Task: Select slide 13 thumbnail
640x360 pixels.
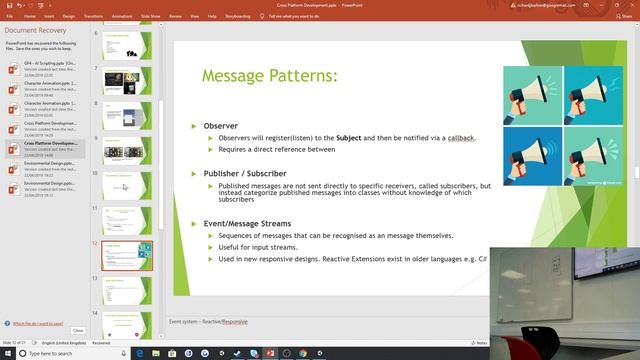Action: [127, 291]
